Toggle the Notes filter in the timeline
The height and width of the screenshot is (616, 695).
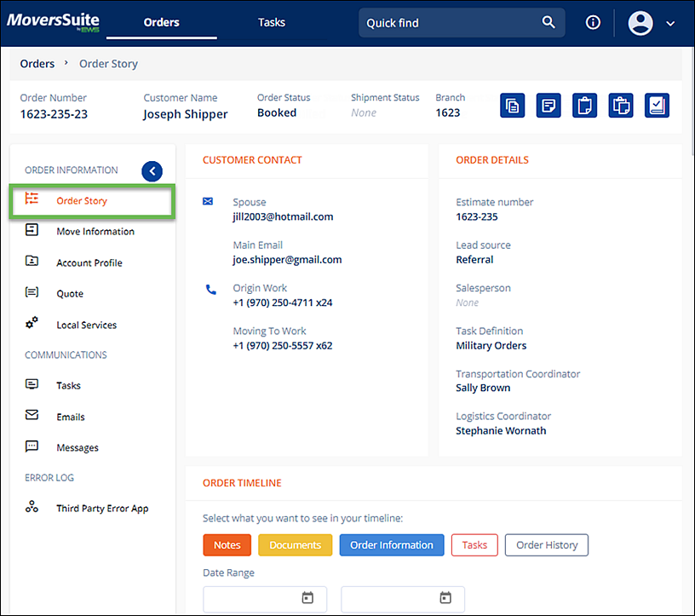tap(227, 544)
